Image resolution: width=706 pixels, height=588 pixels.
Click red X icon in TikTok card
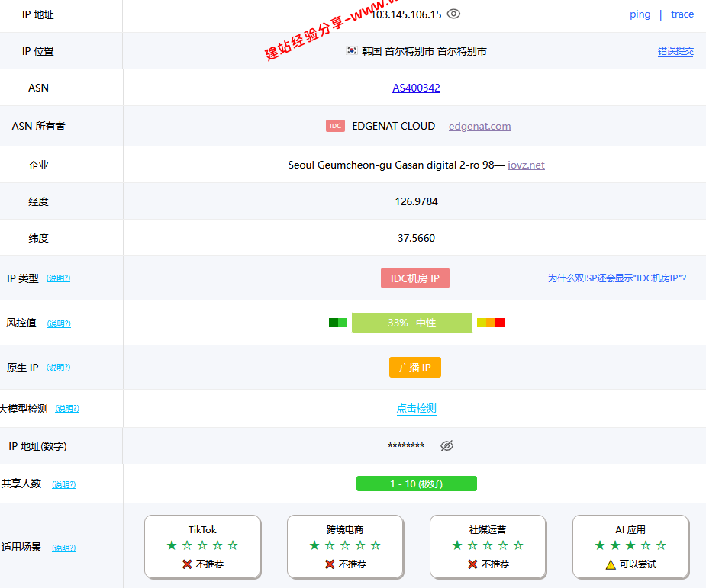pyautogui.click(x=187, y=564)
